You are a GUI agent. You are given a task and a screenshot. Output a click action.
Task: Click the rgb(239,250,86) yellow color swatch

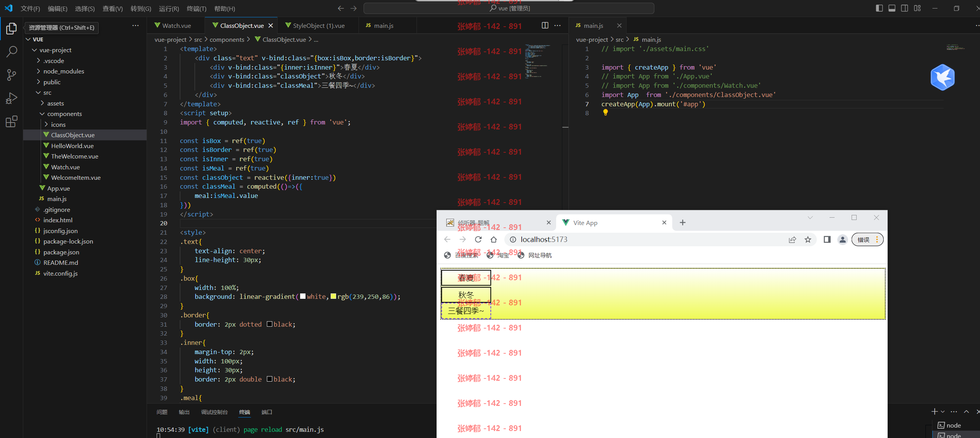(x=333, y=296)
